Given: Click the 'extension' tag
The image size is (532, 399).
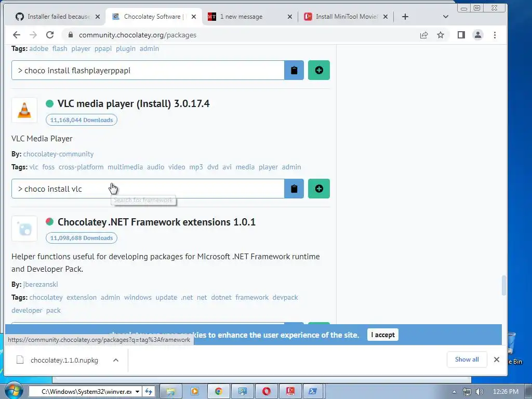Looking at the screenshot, I should (82, 298).
